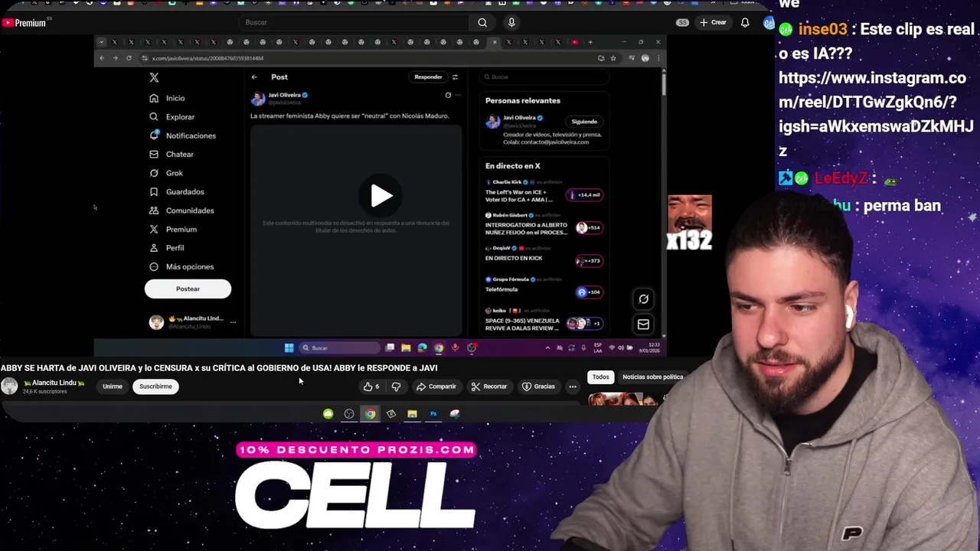Open Javi Oliveira's profile avatar in the post

(x=258, y=99)
